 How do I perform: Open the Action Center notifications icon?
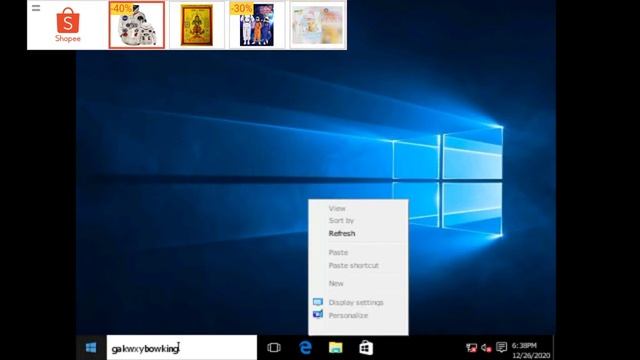point(501,347)
